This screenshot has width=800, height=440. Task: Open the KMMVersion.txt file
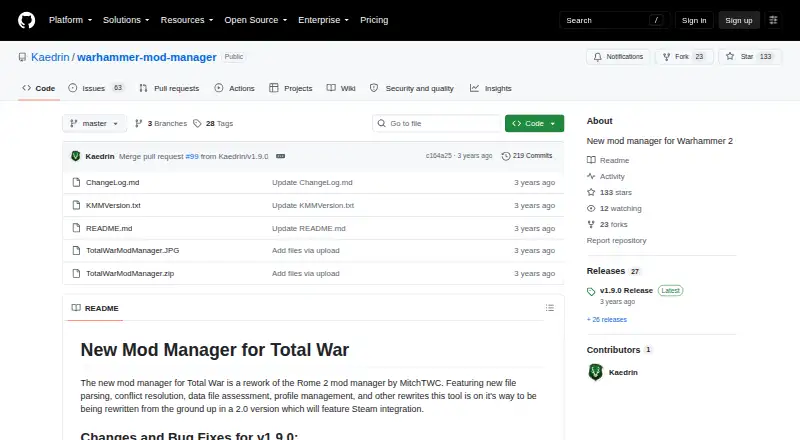(113, 205)
